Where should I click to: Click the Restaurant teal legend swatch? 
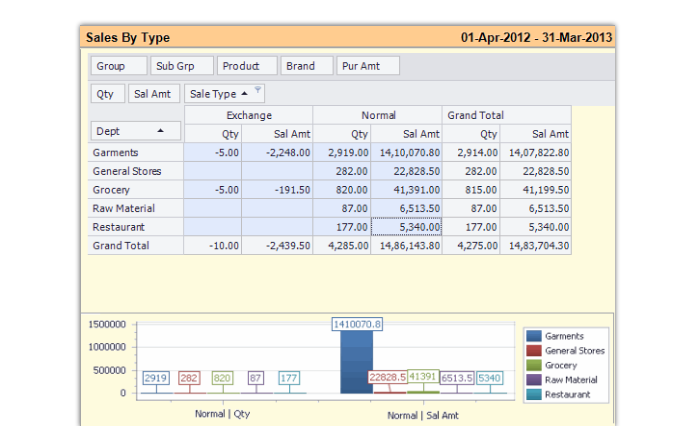pos(534,395)
